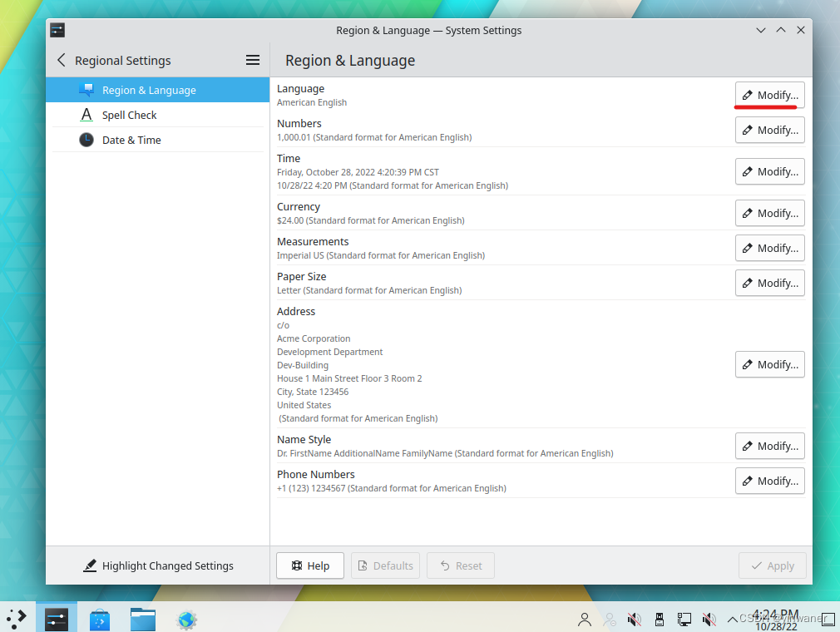Click System Settings in the taskbar
Image resolution: width=840 pixels, height=632 pixels.
click(57, 619)
